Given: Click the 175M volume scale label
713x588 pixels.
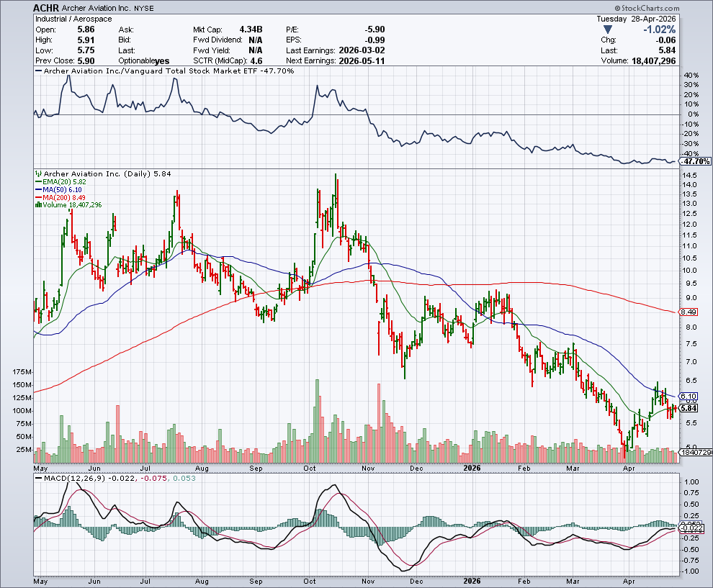Looking at the screenshot, I should 22,371.
